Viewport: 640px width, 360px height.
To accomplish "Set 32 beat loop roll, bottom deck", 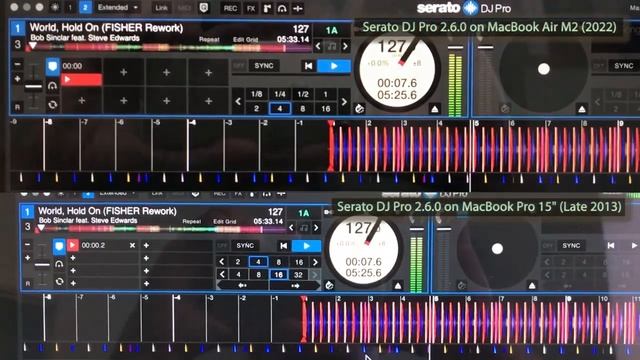I will pos(298,275).
